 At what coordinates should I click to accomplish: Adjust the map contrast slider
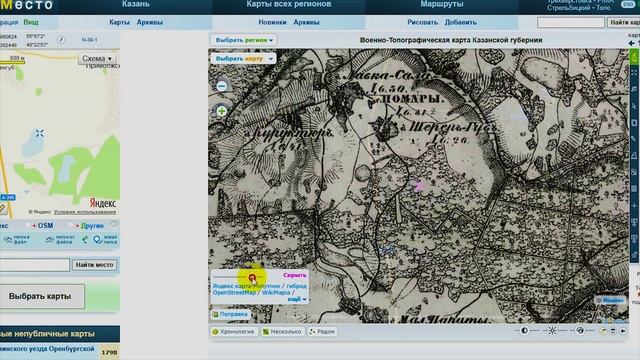[x=524, y=331]
